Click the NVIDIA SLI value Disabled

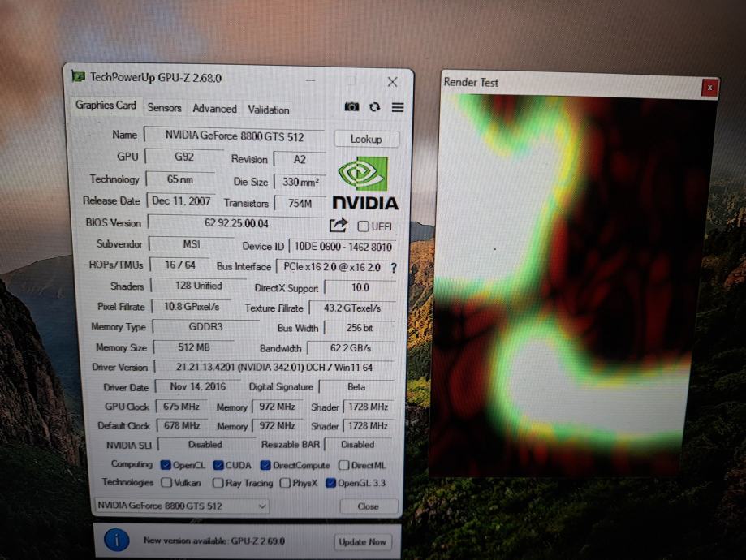(x=205, y=445)
